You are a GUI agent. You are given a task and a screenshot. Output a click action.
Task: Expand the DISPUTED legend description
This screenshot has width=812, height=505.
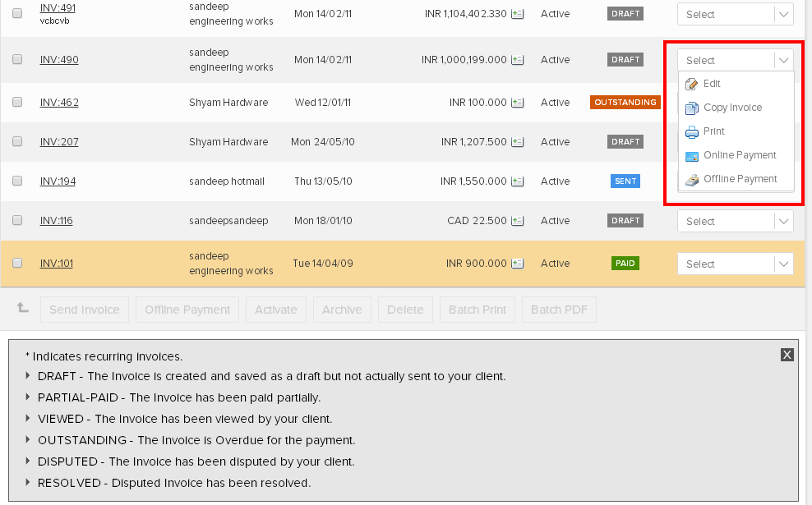[28, 461]
